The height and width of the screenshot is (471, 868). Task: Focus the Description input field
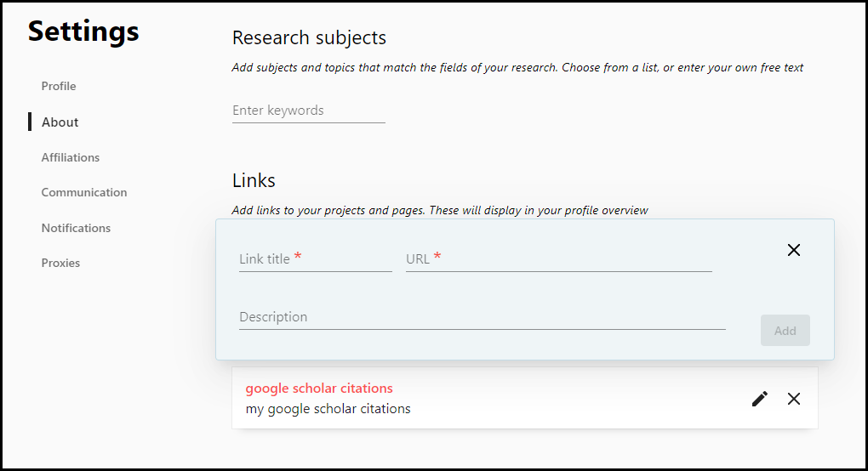[482, 317]
